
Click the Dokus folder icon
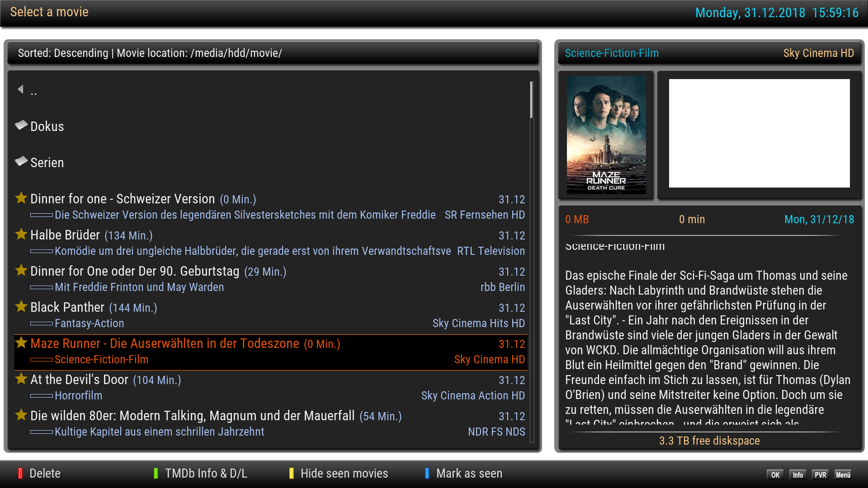pos(21,125)
